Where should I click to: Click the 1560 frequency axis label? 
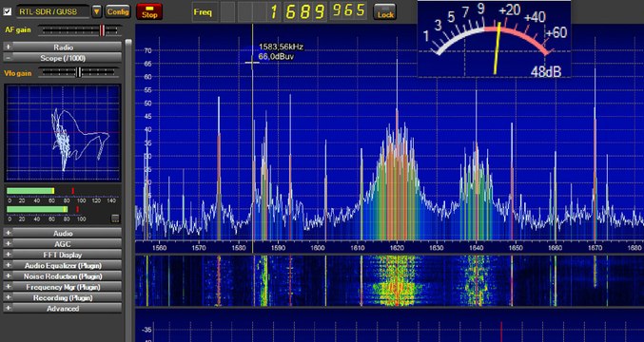tap(160, 247)
